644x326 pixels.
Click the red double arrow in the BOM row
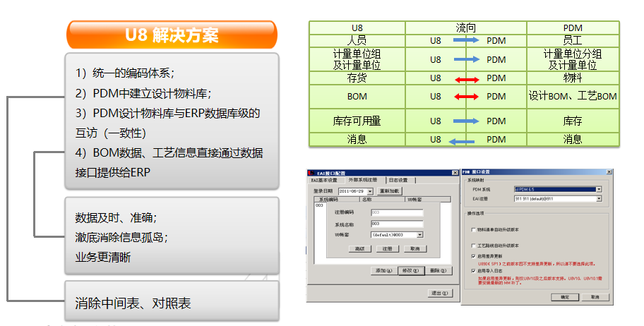coord(466,97)
